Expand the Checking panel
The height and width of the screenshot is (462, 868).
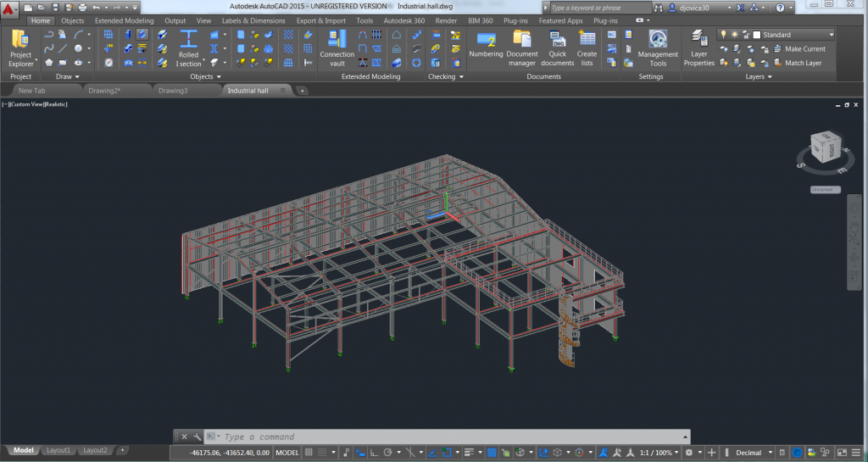point(446,76)
